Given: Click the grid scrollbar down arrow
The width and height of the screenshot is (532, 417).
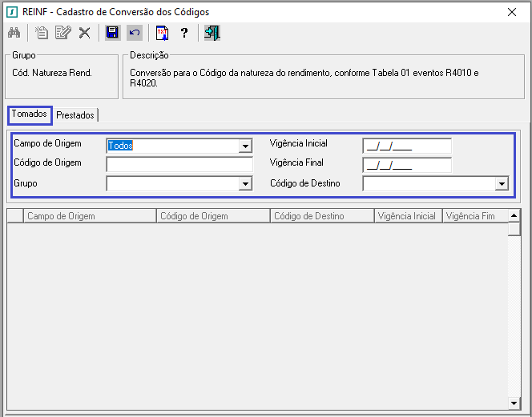Looking at the screenshot, I should [514, 403].
